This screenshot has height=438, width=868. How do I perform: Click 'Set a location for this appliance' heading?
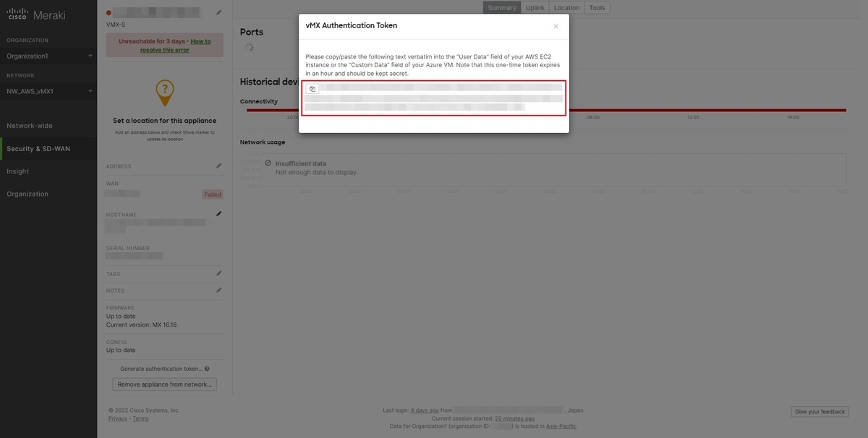[165, 121]
